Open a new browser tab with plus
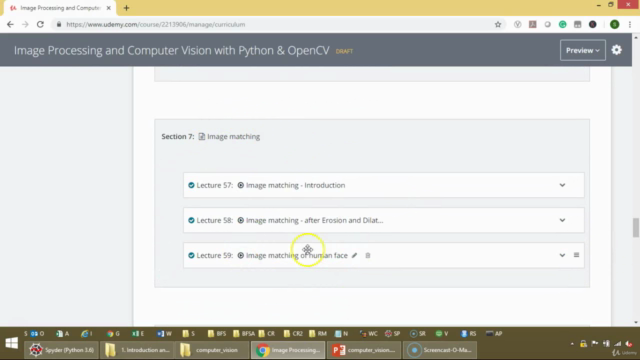 [x=126, y=8]
